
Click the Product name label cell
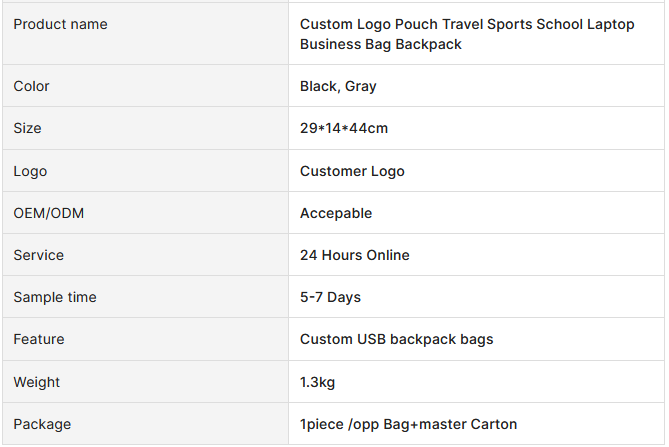pos(145,34)
